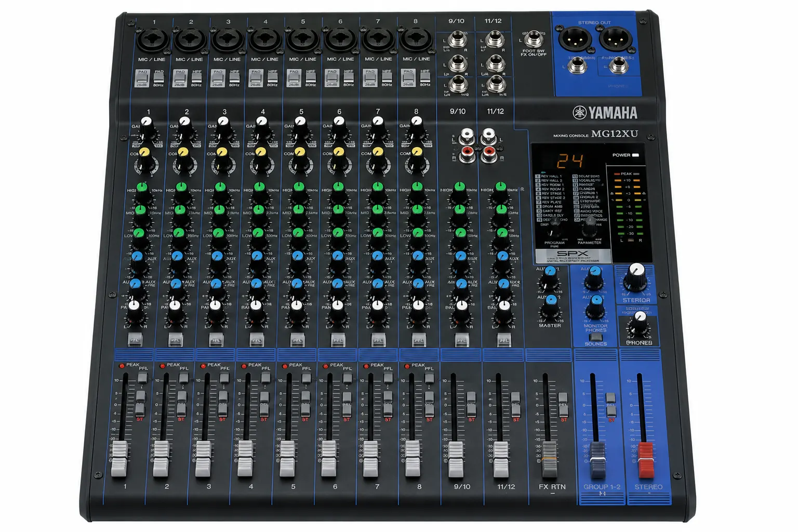798x532 pixels.
Task: Click the REV HALL 1 program entry
Action: 549,177
